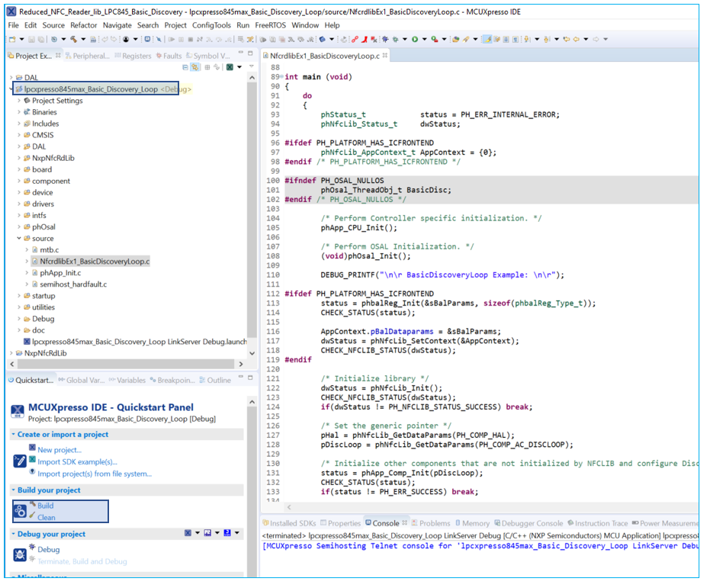
Task: Click Collapse All icon in Project Explorer
Action: 185,67
